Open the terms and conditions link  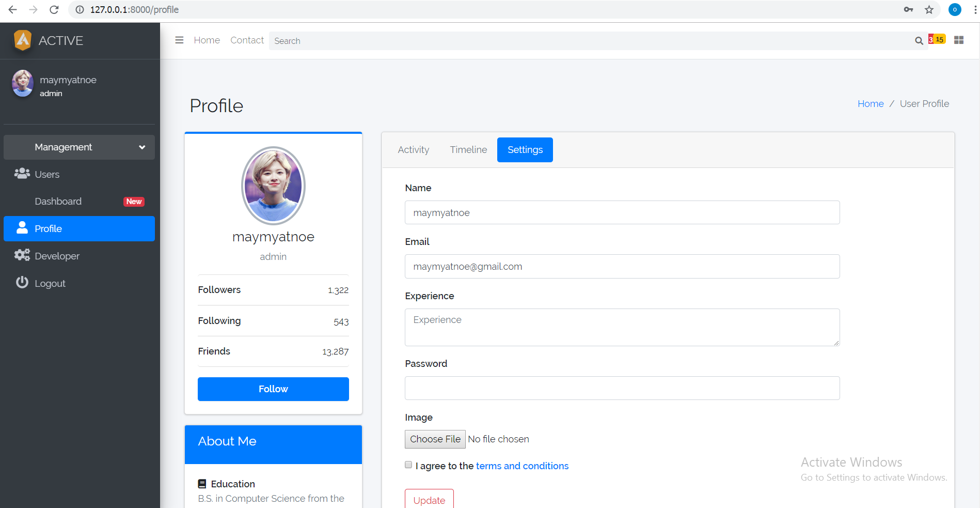(x=522, y=466)
